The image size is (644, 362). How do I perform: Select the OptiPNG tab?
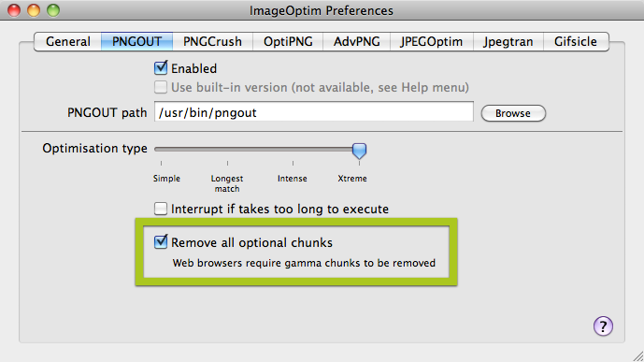pos(288,41)
